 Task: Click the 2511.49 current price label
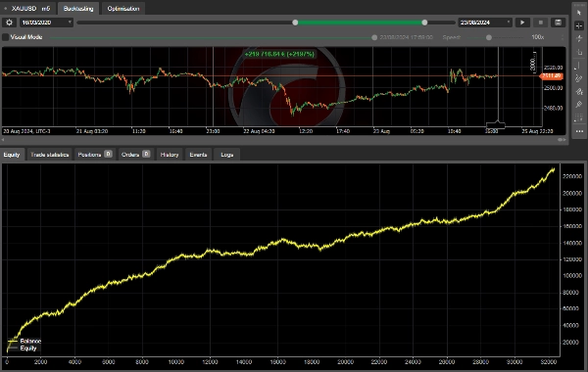point(551,76)
